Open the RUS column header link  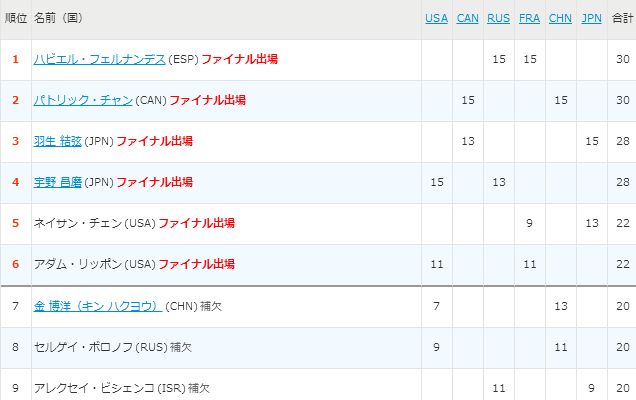pyautogui.click(x=498, y=18)
